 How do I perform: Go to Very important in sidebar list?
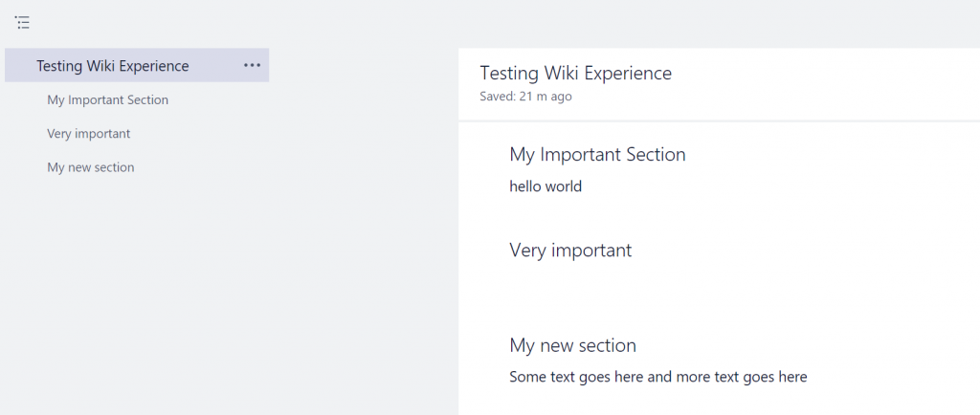89,134
